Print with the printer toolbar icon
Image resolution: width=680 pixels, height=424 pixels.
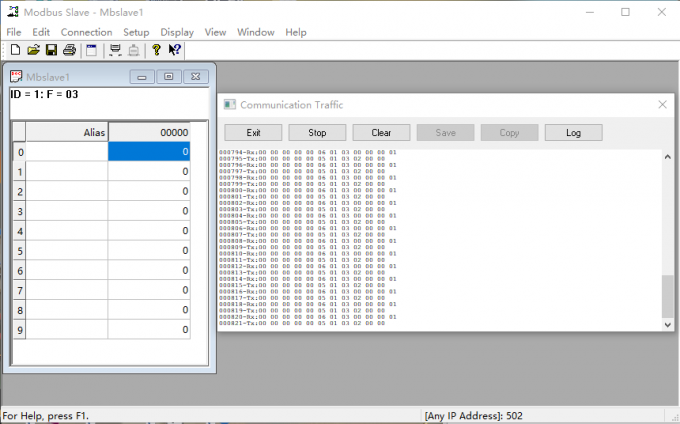[69, 50]
